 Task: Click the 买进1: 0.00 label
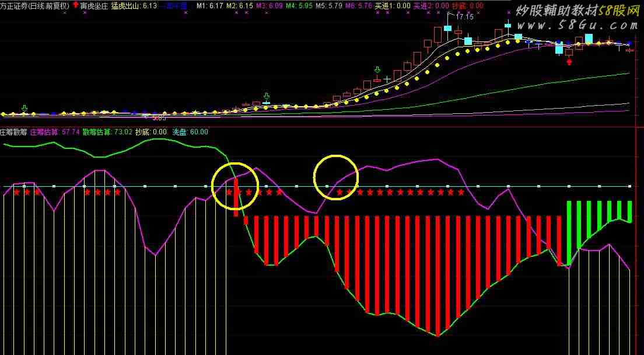[x=393, y=6]
